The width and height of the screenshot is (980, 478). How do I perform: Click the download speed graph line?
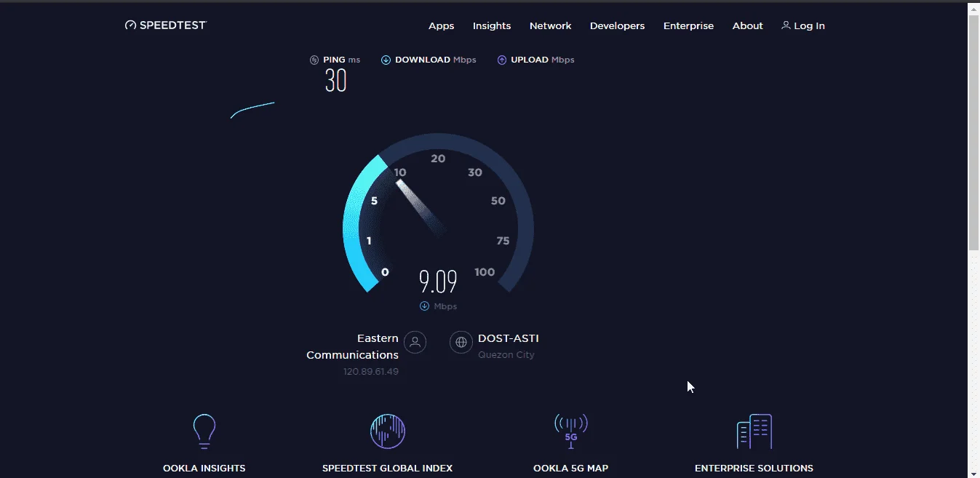click(x=252, y=110)
